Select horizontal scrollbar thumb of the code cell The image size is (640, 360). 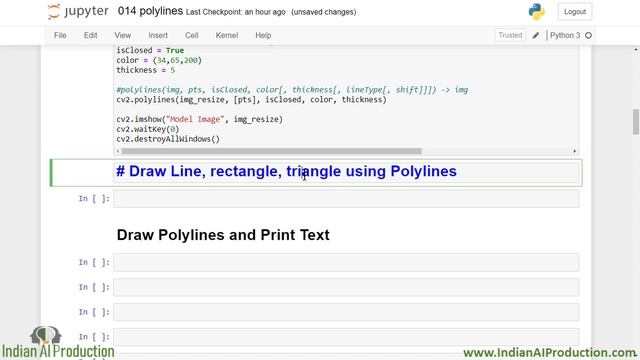coord(271,151)
